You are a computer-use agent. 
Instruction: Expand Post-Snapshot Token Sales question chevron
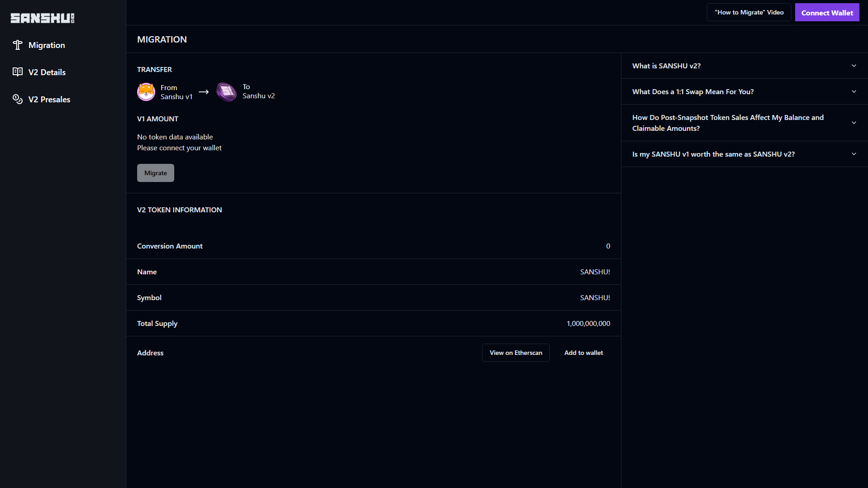854,123
